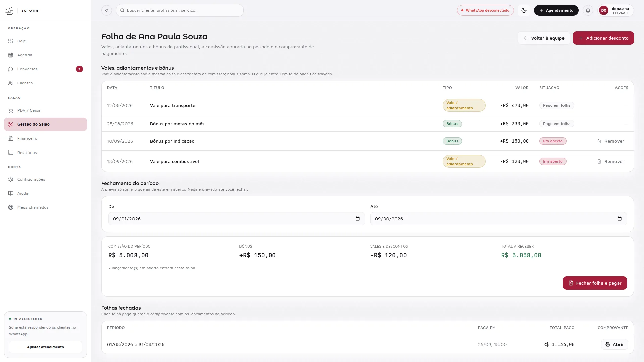The image size is (644, 362).
Task: Open Agenda in the sidebar
Action: 45,55
